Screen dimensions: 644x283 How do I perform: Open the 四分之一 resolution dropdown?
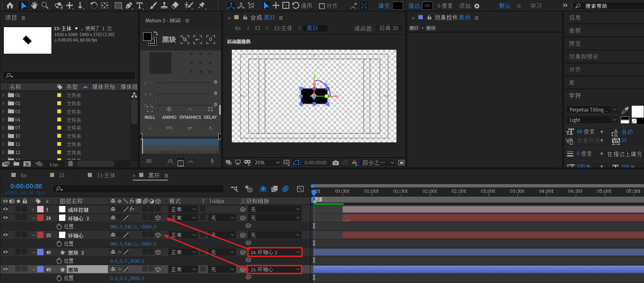point(378,163)
